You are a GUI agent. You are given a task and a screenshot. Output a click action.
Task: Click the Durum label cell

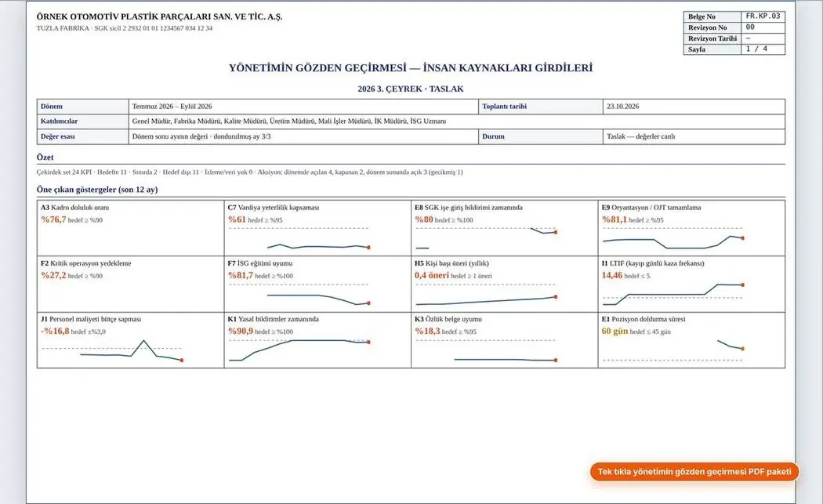coord(541,136)
